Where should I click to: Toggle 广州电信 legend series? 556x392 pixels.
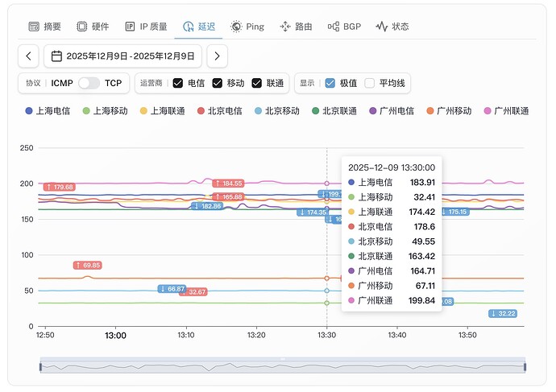pyautogui.click(x=392, y=111)
